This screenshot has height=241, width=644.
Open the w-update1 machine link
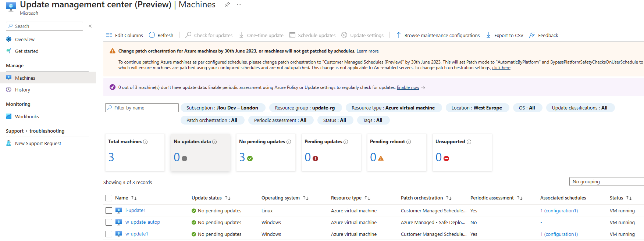click(x=136, y=234)
